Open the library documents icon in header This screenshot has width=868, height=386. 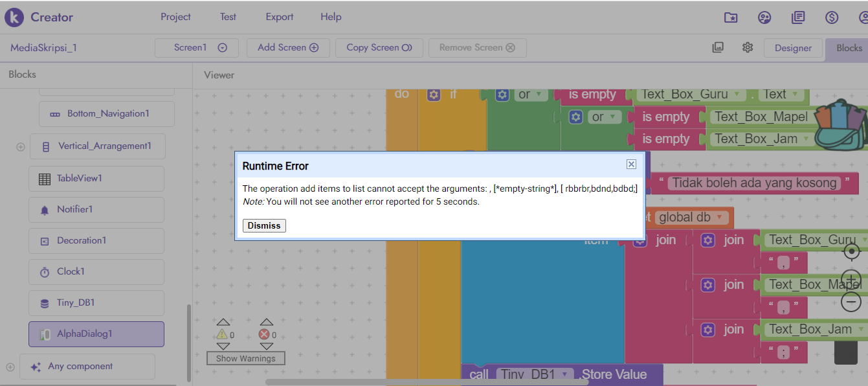(x=798, y=17)
